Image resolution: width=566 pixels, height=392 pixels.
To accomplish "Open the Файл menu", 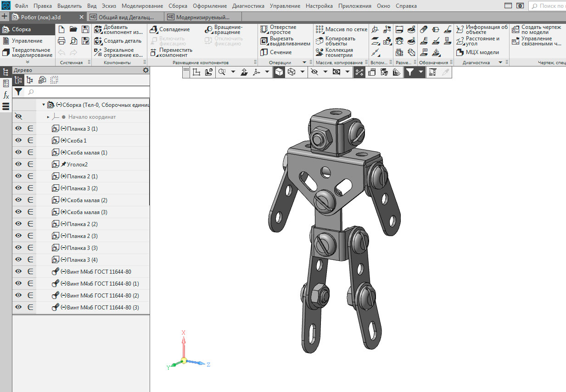I will coord(20,6).
